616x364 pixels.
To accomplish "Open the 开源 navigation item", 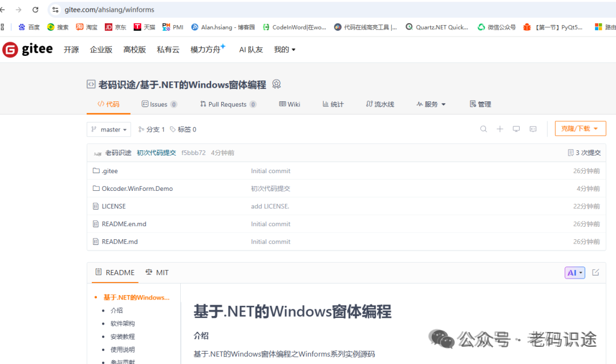I will tap(71, 50).
